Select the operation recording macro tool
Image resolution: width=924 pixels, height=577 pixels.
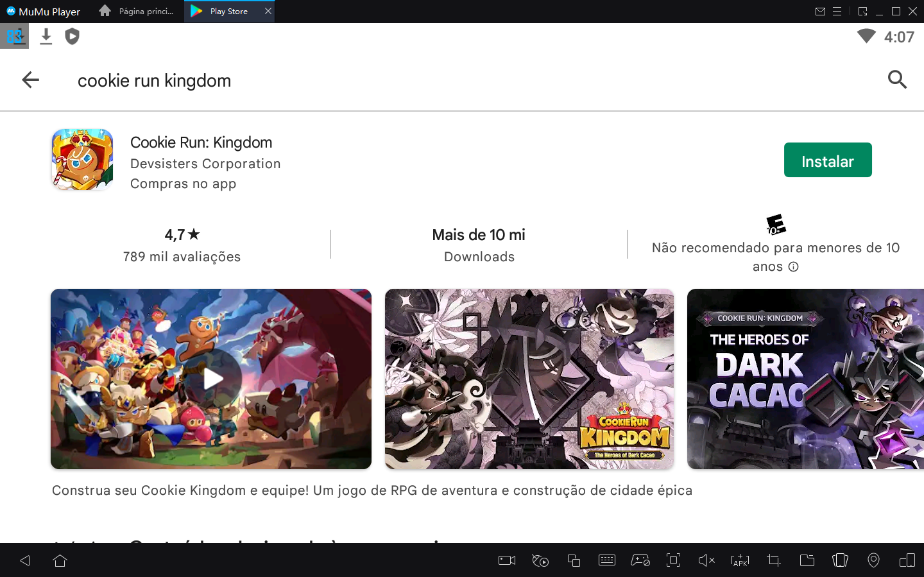click(540, 560)
